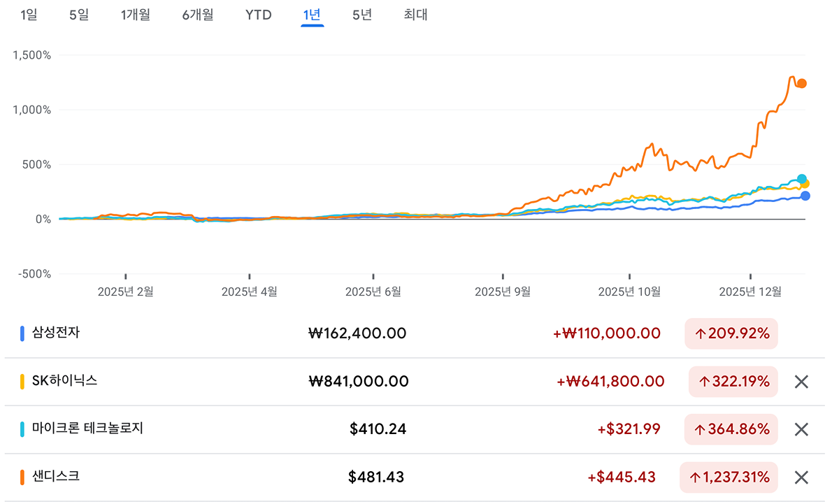Go to the 샌디스크 stock page

pyautogui.click(x=56, y=477)
